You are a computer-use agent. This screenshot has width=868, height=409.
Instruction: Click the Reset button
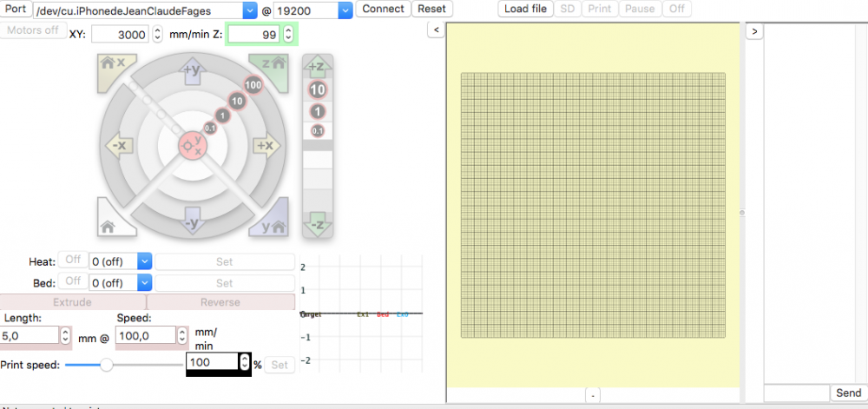[x=431, y=9]
